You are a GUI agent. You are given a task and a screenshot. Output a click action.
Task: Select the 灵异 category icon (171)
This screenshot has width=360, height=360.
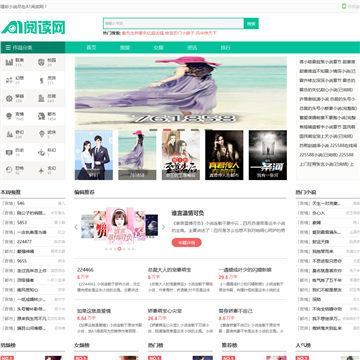point(41,80)
